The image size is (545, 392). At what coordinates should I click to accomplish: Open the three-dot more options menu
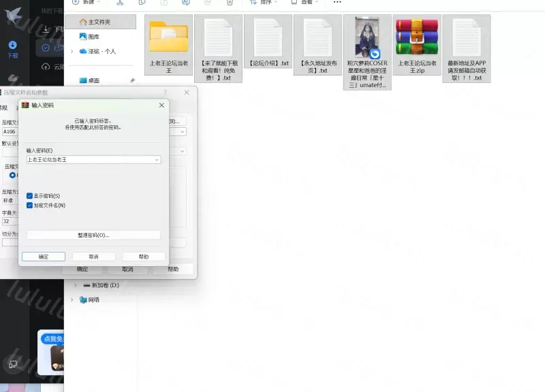pyautogui.click(x=337, y=2)
